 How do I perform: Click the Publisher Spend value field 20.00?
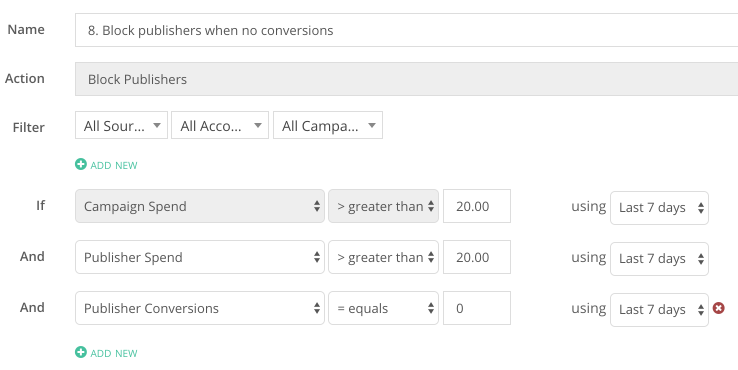(477, 257)
